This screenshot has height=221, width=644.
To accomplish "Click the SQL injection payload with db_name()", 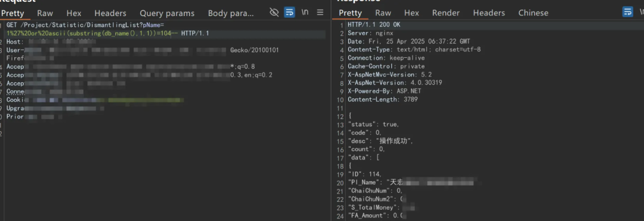I will coord(92,33).
